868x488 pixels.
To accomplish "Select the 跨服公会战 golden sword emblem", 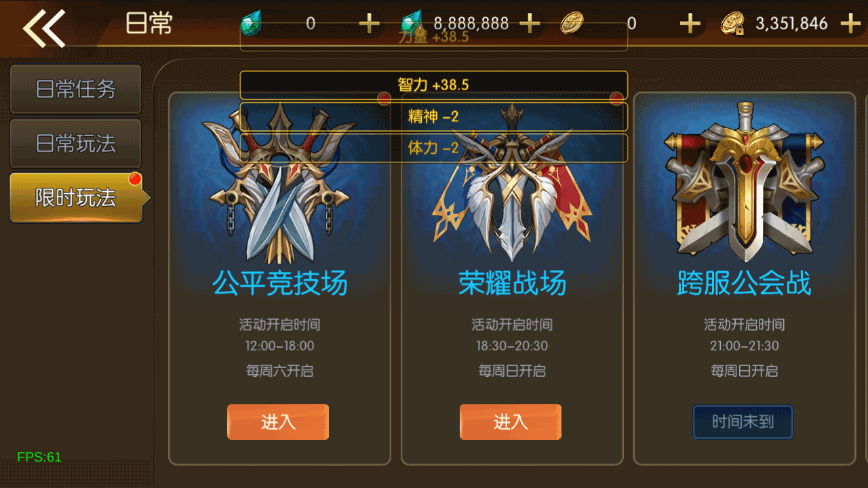I will tap(745, 182).
